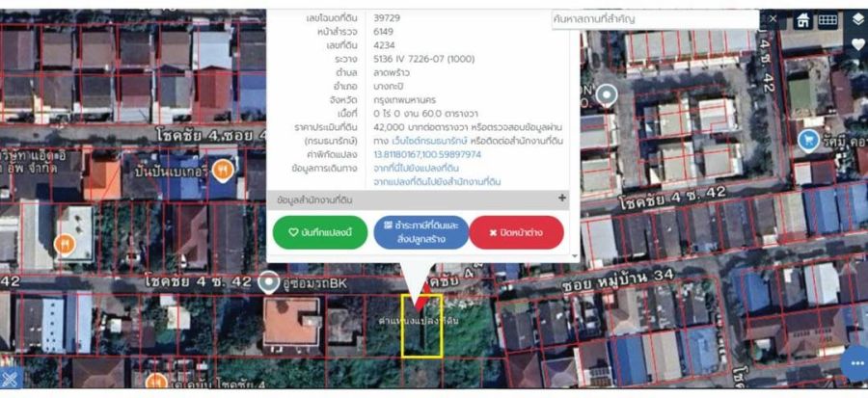This screenshot has width=868, height=398.
Task: Open the map layers icon
Action: [x=858, y=19]
